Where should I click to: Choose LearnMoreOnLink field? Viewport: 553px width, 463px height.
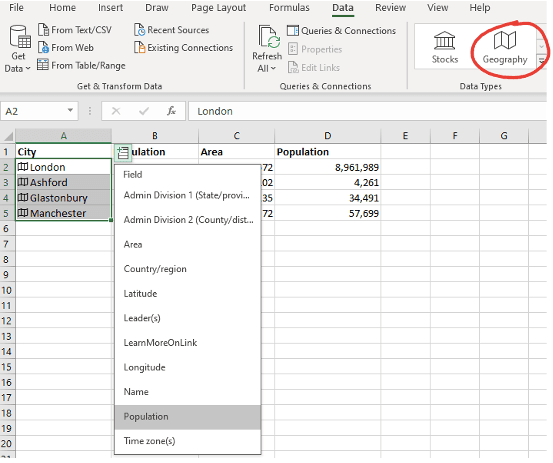(x=188, y=343)
